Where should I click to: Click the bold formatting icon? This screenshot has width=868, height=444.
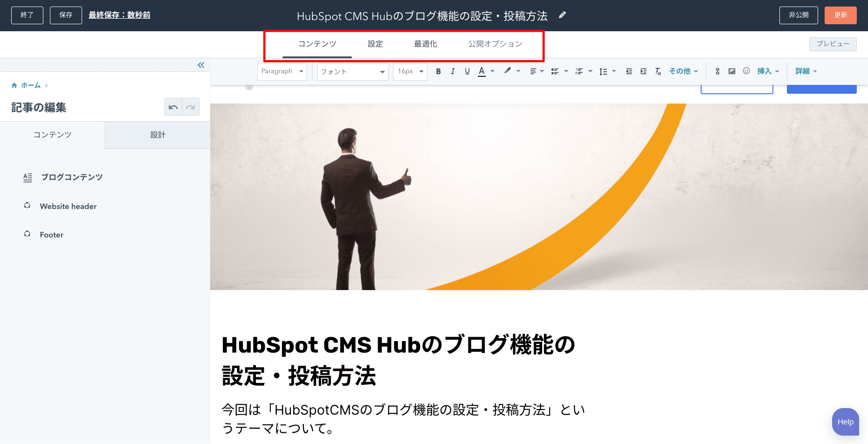click(x=438, y=71)
